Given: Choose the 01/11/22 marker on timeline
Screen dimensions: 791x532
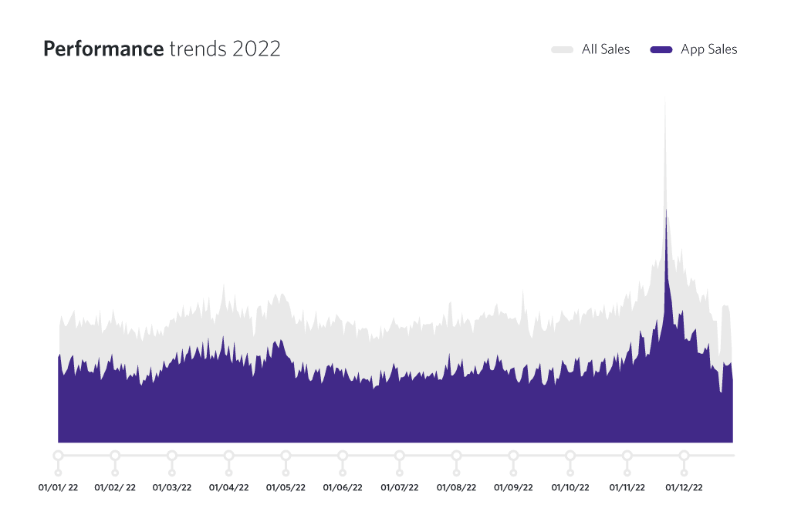Looking at the screenshot, I should pos(627,456).
